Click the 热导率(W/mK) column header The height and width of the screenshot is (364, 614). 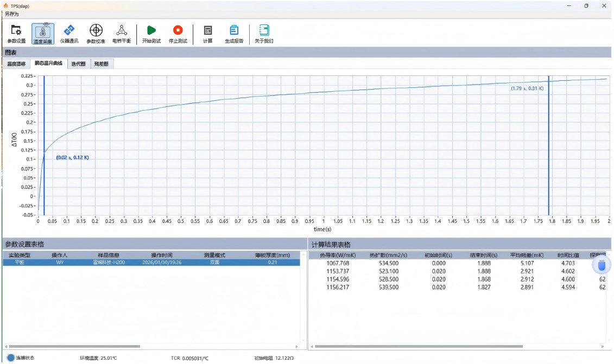(x=339, y=255)
